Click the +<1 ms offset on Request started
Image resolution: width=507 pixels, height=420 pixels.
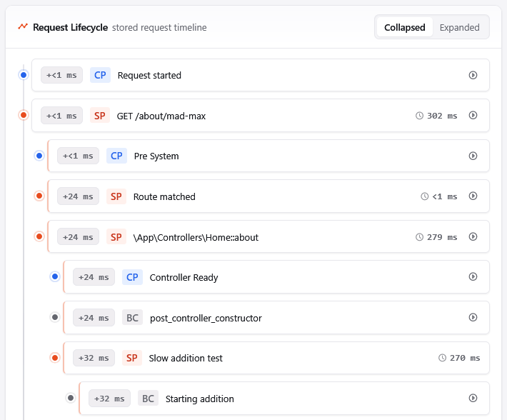[x=61, y=75]
